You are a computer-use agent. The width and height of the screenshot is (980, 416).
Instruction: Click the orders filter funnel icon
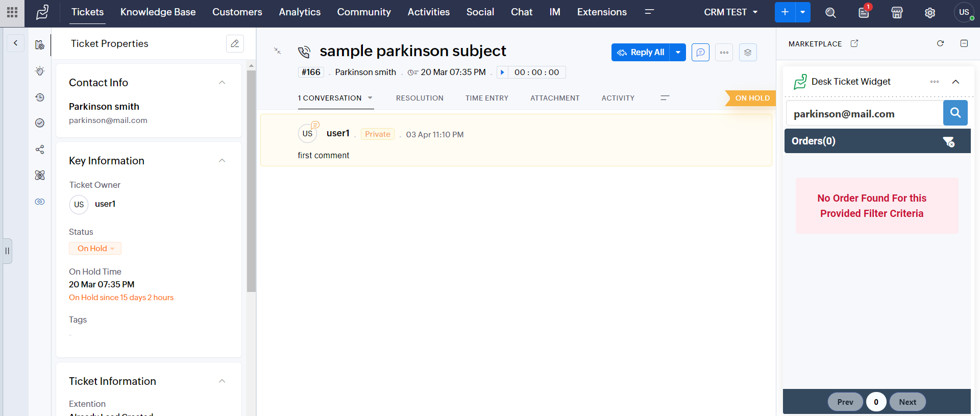click(948, 141)
